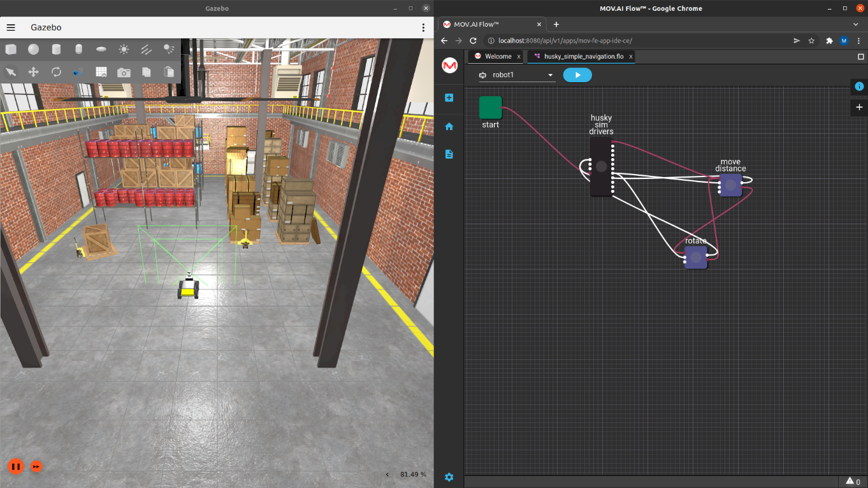This screenshot has width=868, height=488.
Task: Start the flow with the blue play button
Action: coord(577,75)
